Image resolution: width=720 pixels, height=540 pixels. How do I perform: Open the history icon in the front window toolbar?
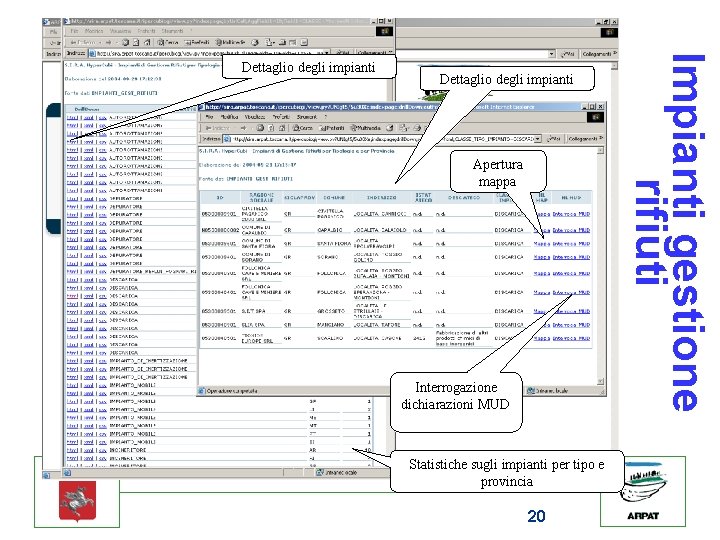390,128
